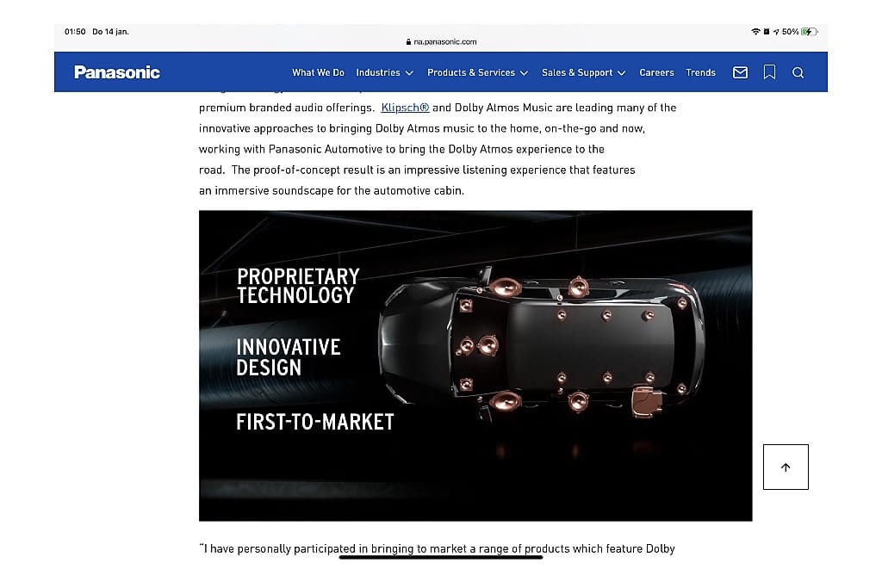
Task: Tap the location arrow status icon
Action: click(776, 32)
